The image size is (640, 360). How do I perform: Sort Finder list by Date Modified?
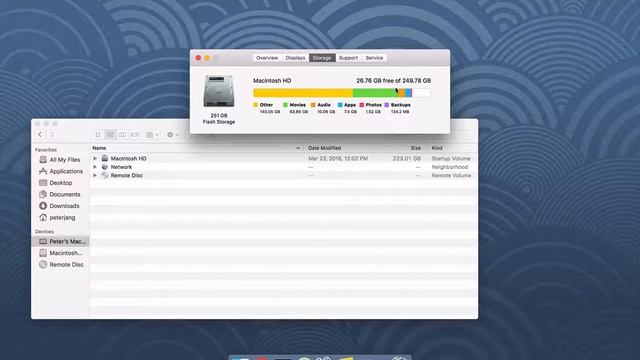[343, 148]
